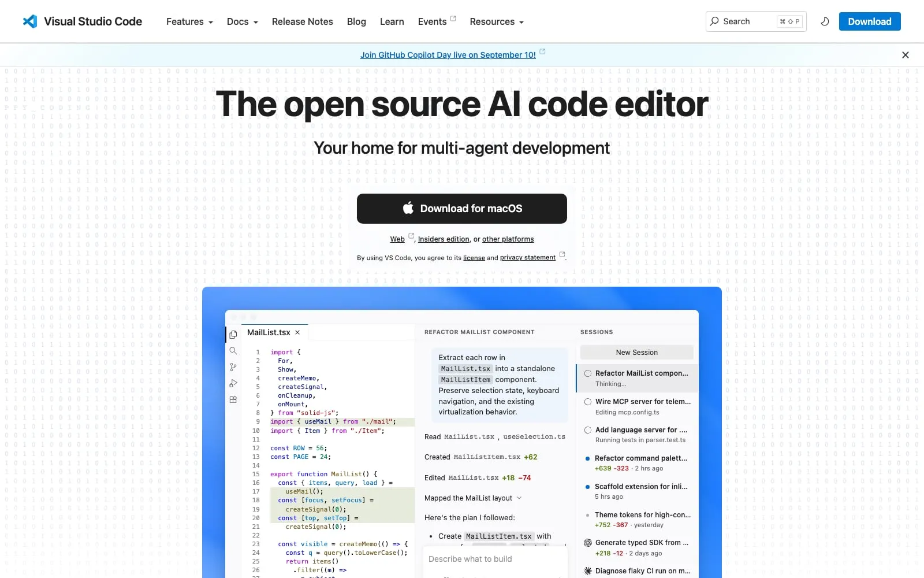The width and height of the screenshot is (924, 578).
Task: Click the Download for macOS button
Action: coord(462,209)
